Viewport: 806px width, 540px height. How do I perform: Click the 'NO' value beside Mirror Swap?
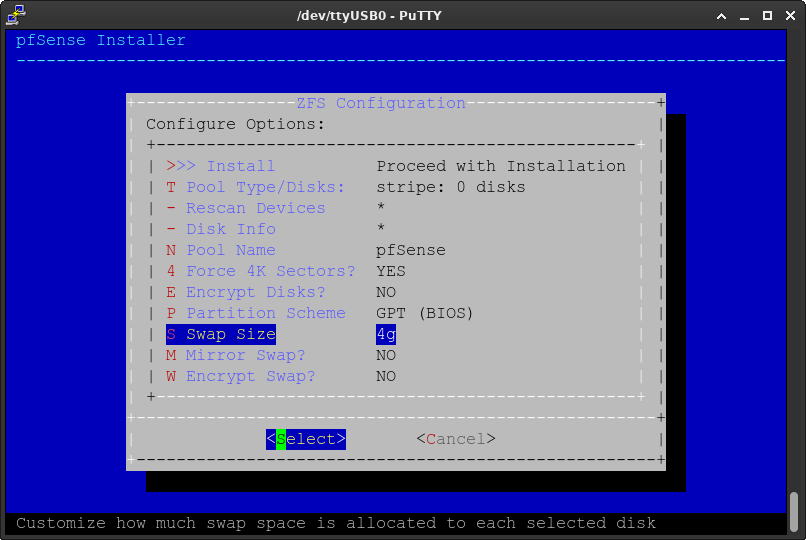pos(386,356)
